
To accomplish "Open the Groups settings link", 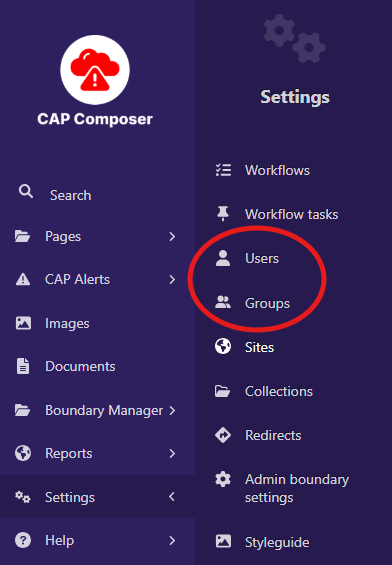I will tap(267, 303).
